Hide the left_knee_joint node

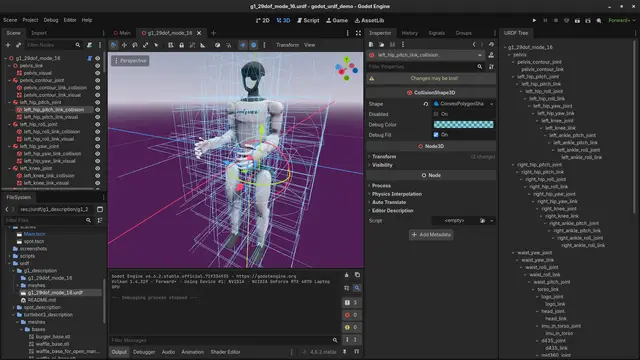98,168
